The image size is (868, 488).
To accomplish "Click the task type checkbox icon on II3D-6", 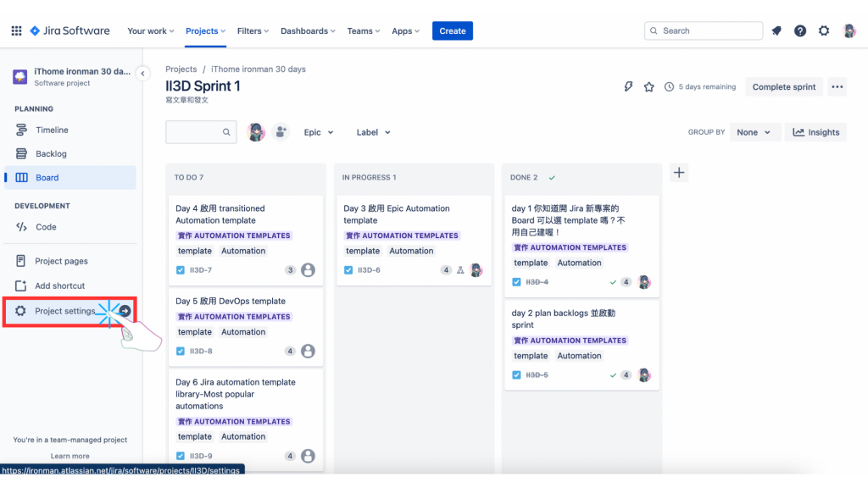I will point(348,270).
